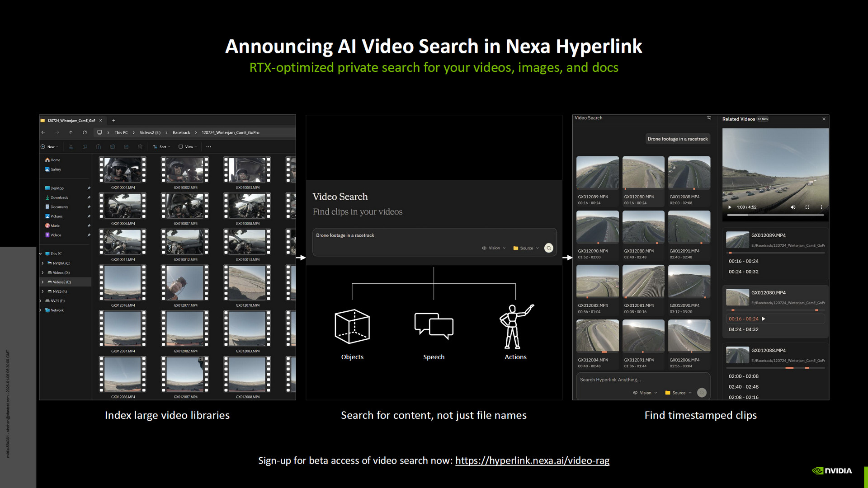This screenshot has width=868, height=488.
Task: Open the Source dropdown in middle search box
Action: tap(526, 248)
